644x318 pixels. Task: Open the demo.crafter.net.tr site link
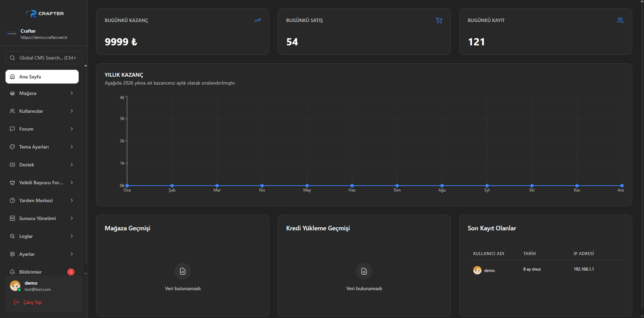coord(44,37)
